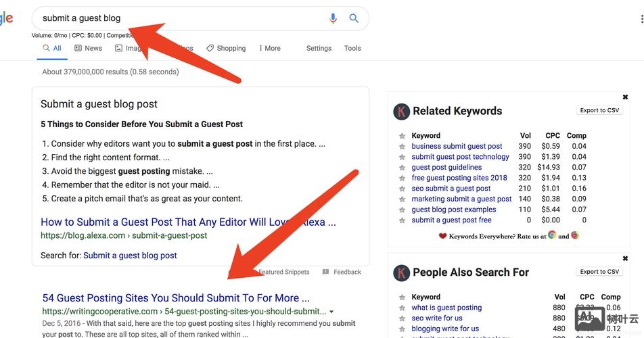
Task: Click the Feedback link below the featured snippet
Action: [x=342, y=272]
